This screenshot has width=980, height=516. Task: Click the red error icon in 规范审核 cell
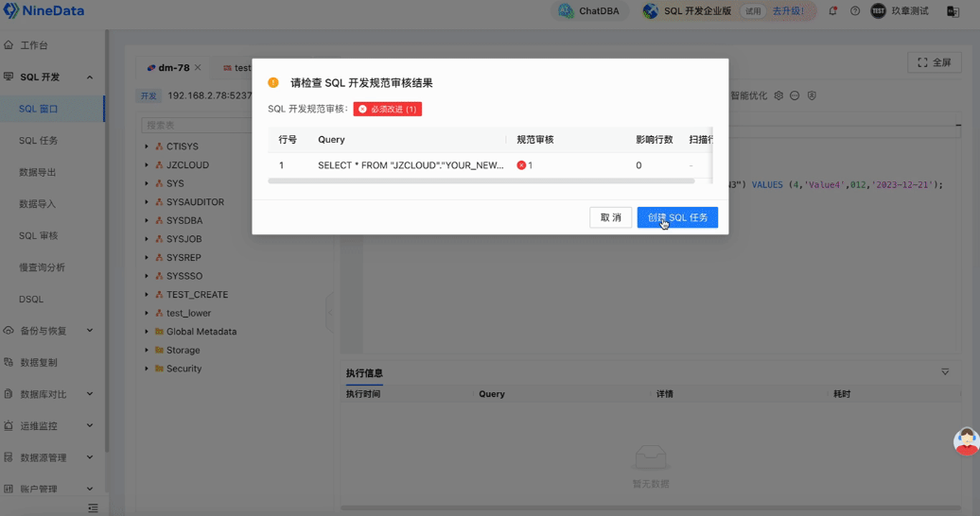point(521,165)
